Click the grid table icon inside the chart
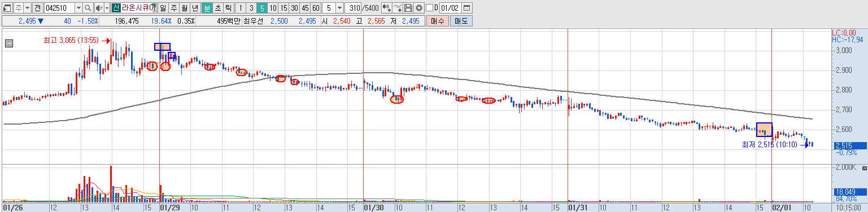This screenshot has width=868, height=212. (x=8, y=43)
